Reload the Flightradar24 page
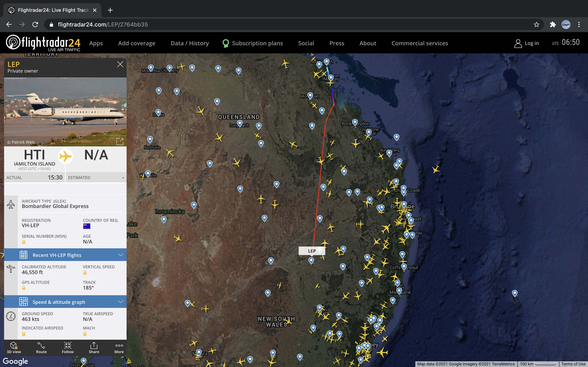Image resolution: width=588 pixels, height=367 pixels. 35,24
